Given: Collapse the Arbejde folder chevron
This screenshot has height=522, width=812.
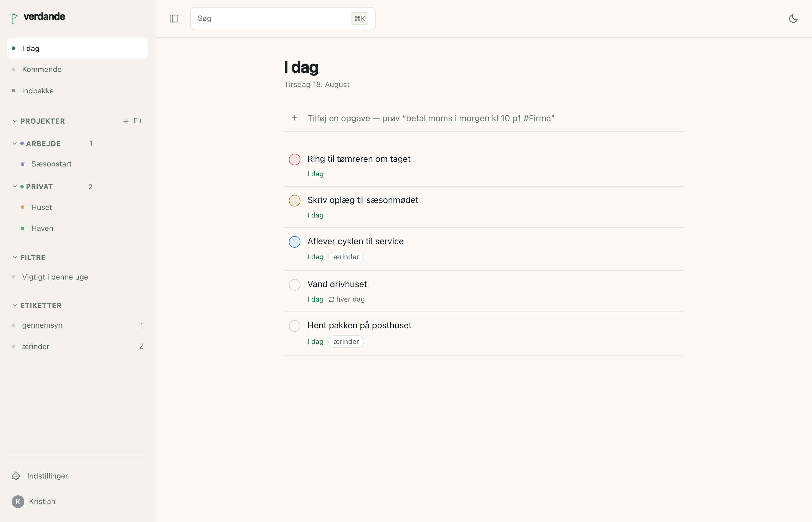Looking at the screenshot, I should coord(14,143).
